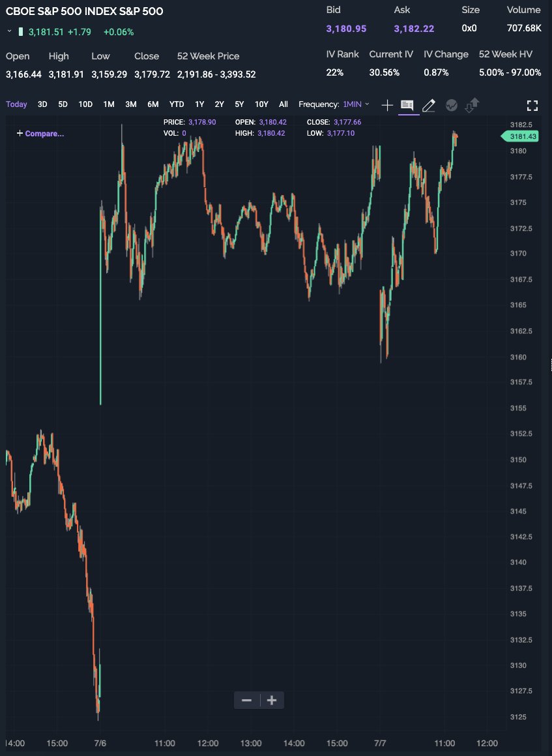Click the up-down arrows events icon
The image size is (552, 756).
(x=472, y=105)
